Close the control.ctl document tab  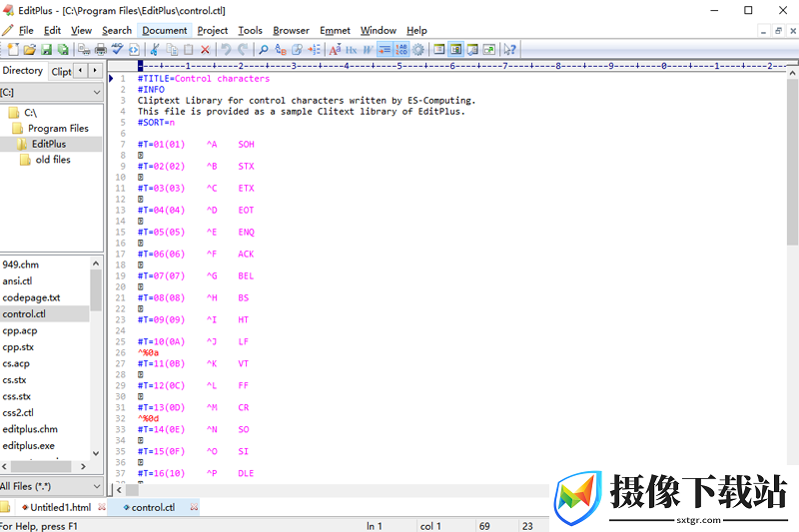click(194, 507)
